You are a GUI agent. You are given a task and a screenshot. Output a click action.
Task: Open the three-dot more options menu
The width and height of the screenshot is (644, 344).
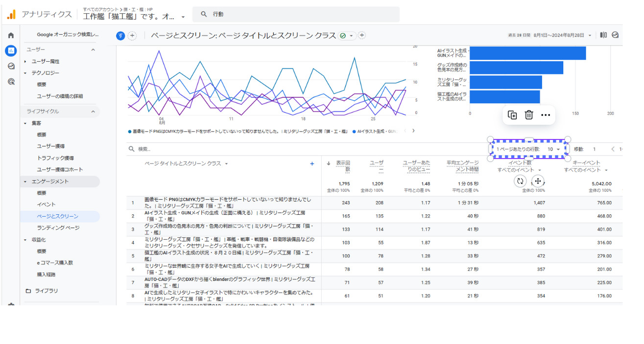pos(546,115)
